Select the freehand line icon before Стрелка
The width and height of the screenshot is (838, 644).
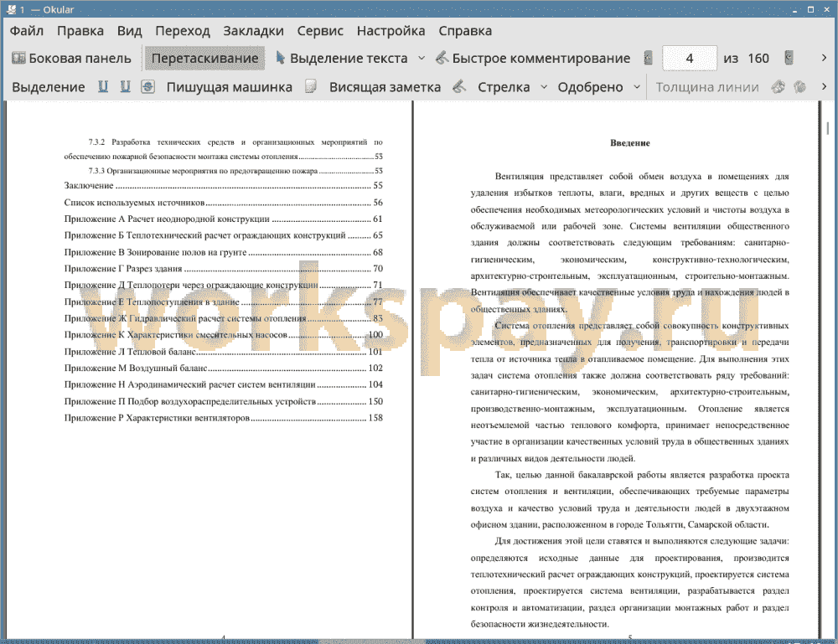coord(459,86)
